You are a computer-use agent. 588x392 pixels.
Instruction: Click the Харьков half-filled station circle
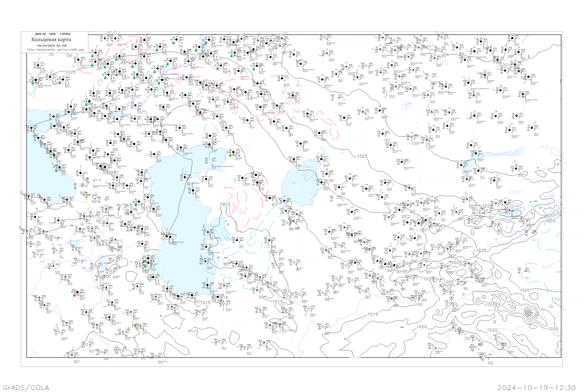pyautogui.click(x=50, y=77)
